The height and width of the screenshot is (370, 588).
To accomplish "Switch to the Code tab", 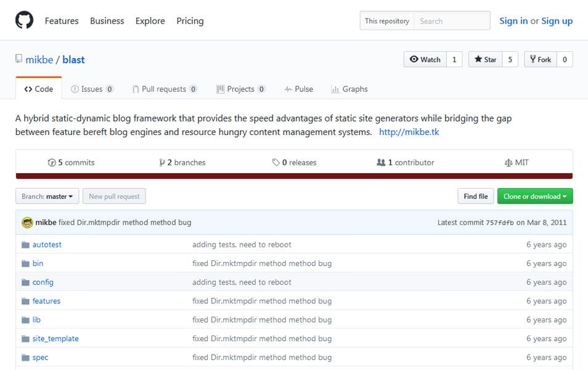I will tap(39, 89).
